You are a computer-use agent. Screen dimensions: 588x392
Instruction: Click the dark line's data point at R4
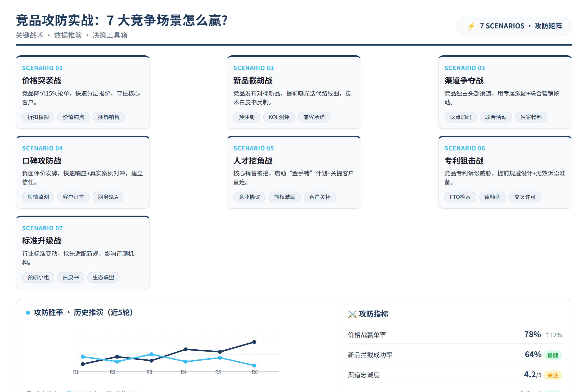pos(186,349)
